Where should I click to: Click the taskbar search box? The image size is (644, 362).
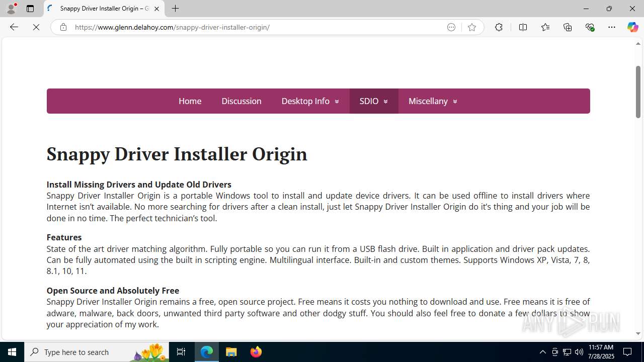(97, 352)
